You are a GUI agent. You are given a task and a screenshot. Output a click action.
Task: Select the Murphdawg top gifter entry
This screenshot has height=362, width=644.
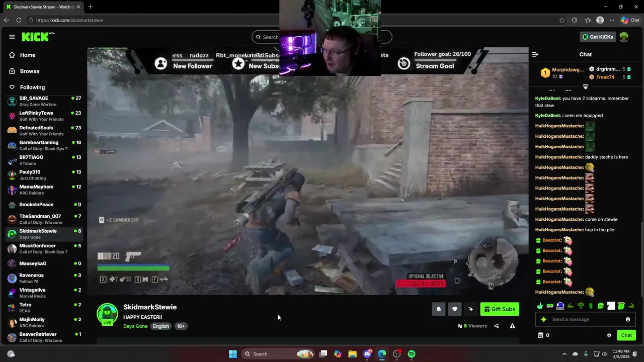tap(562, 73)
